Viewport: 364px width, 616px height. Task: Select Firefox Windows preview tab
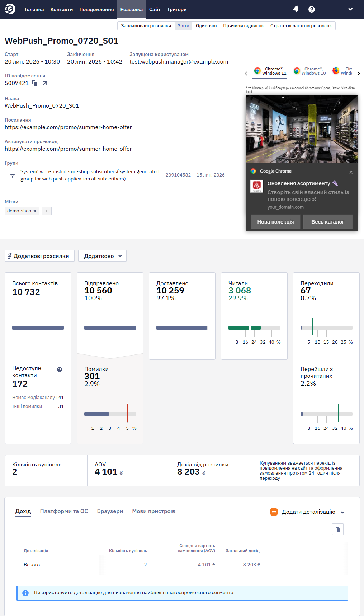point(342,71)
